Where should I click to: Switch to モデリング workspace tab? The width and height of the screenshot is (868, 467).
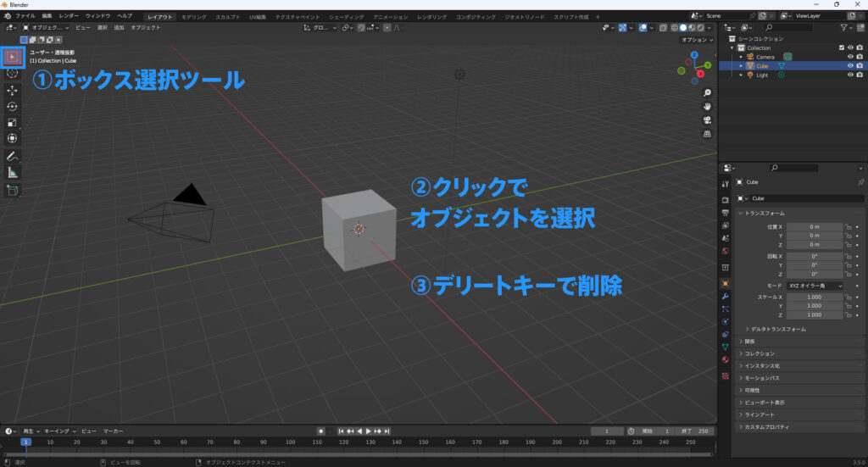tap(194, 17)
